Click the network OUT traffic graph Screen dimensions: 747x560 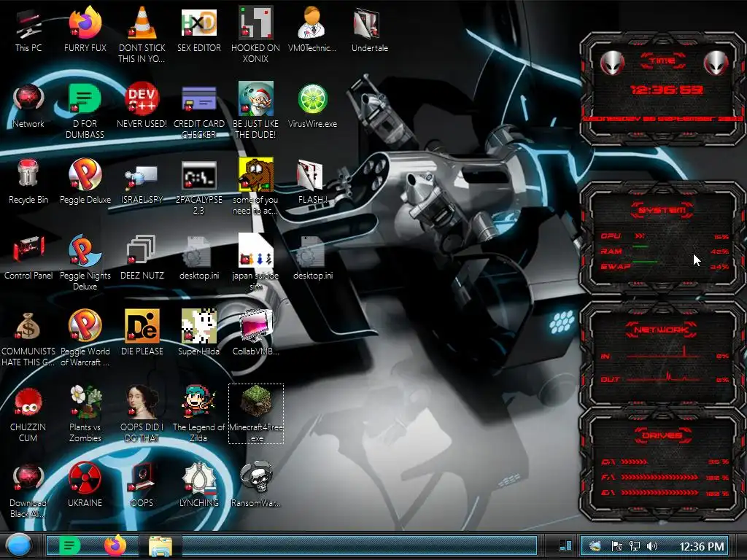(x=663, y=376)
